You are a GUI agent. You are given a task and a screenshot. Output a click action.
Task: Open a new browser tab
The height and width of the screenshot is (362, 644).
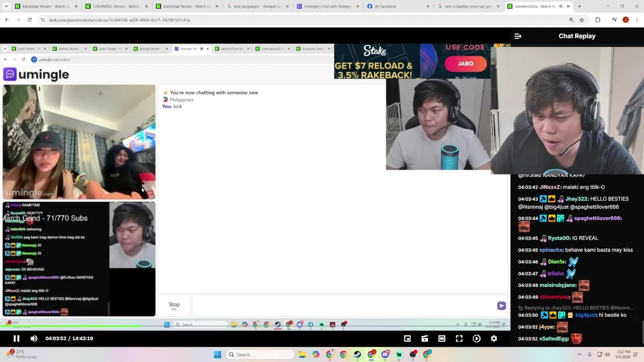click(x=579, y=7)
